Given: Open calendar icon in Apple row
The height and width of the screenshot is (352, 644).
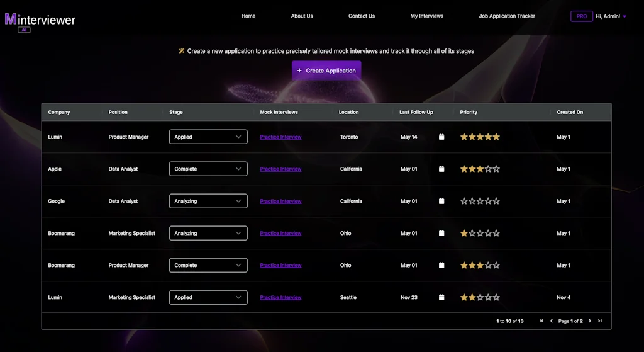Looking at the screenshot, I should point(441,169).
